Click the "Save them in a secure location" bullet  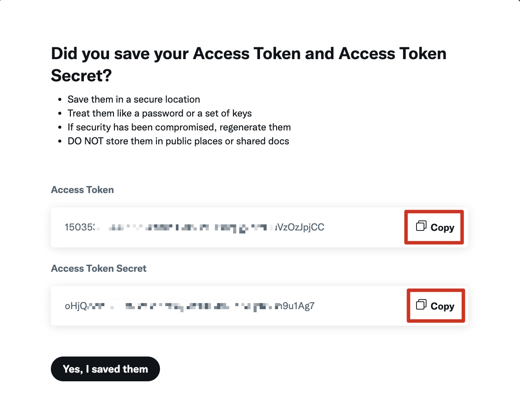133,100
